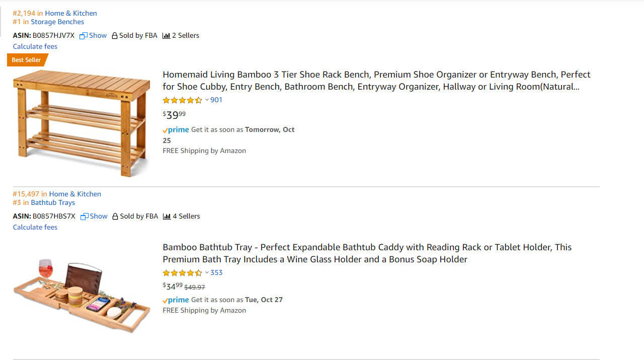Screen dimensions: 644x360
Task: Click Calculate fees for the shoe rack bench
Action: point(35,47)
